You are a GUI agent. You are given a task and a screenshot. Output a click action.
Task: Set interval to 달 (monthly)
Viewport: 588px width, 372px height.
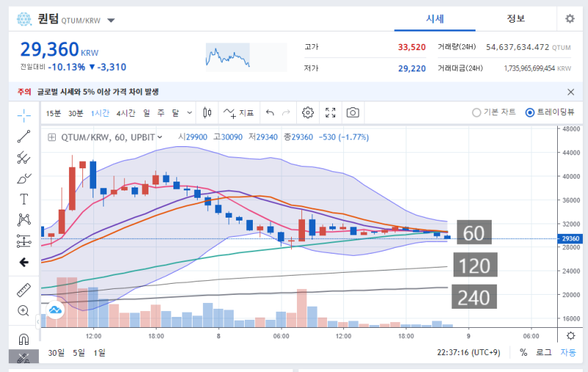176,113
